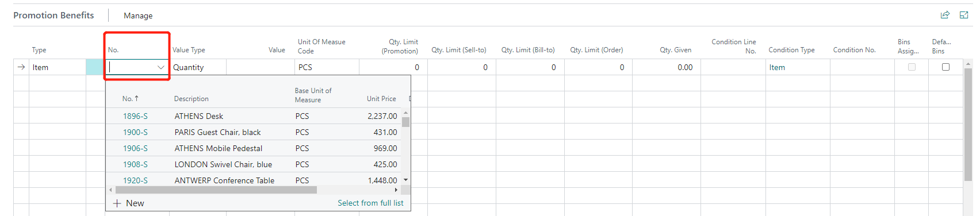Click Qty. Limit (Order) cell value
980x216 pixels.
[622, 67]
